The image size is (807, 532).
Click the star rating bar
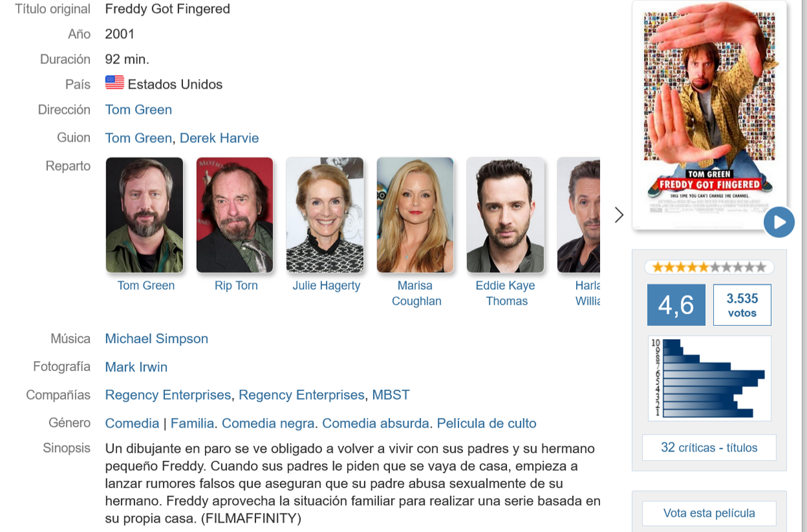coord(709,267)
